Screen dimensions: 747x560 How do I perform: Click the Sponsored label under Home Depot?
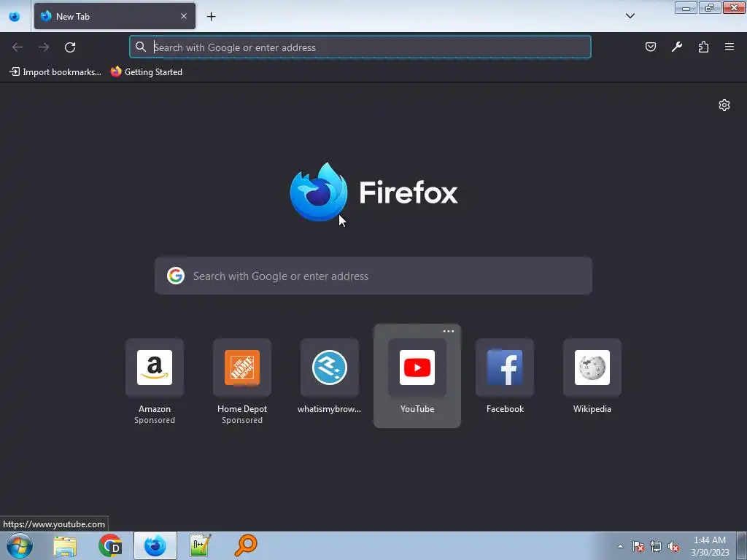coord(242,420)
